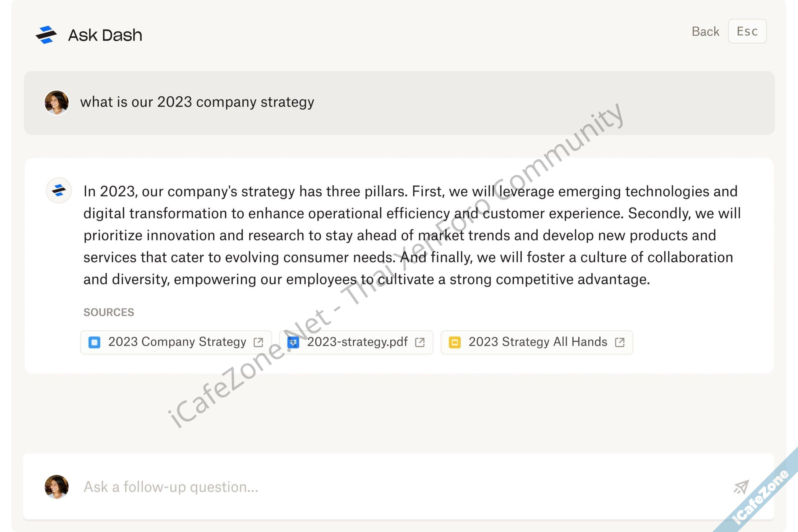Click the blue icon of 2023 Company Strategy
This screenshot has height=532, width=798.
[x=94, y=342]
